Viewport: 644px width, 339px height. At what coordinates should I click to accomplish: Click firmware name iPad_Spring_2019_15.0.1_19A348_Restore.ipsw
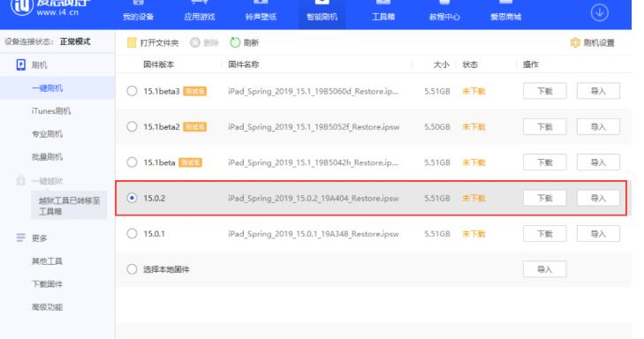(314, 234)
